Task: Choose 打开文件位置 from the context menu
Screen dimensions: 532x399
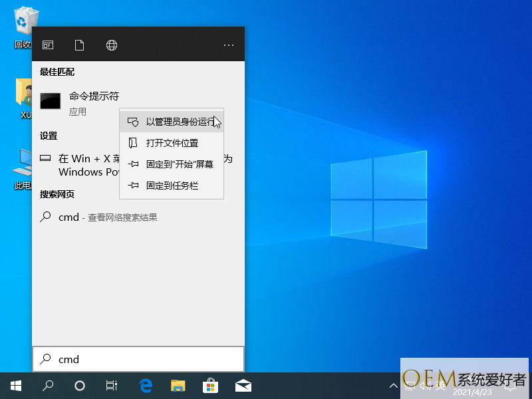Action: (172, 143)
